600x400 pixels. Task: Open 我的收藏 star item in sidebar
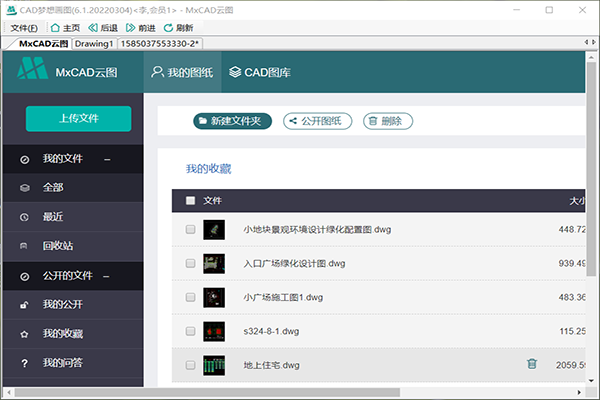(63, 333)
